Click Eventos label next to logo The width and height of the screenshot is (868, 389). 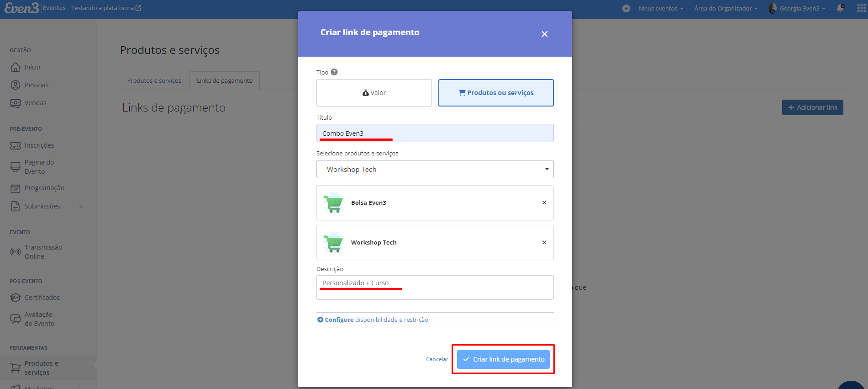point(54,8)
